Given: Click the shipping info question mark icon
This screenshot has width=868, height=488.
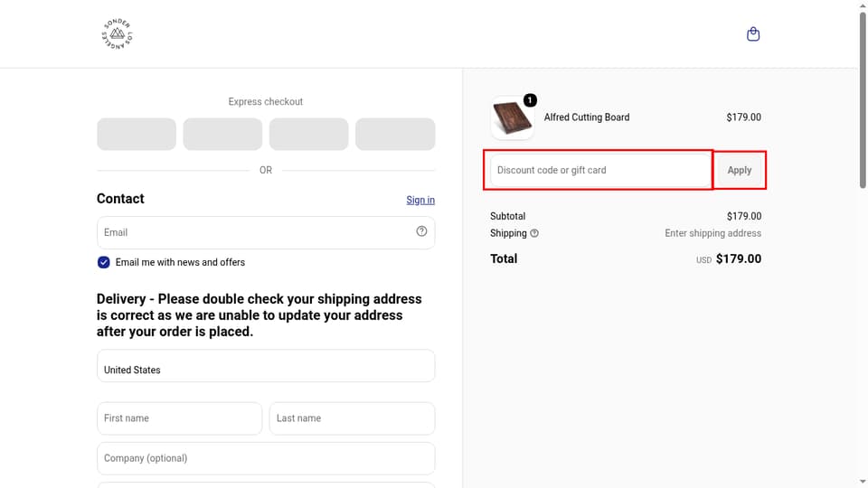Looking at the screenshot, I should [534, 233].
